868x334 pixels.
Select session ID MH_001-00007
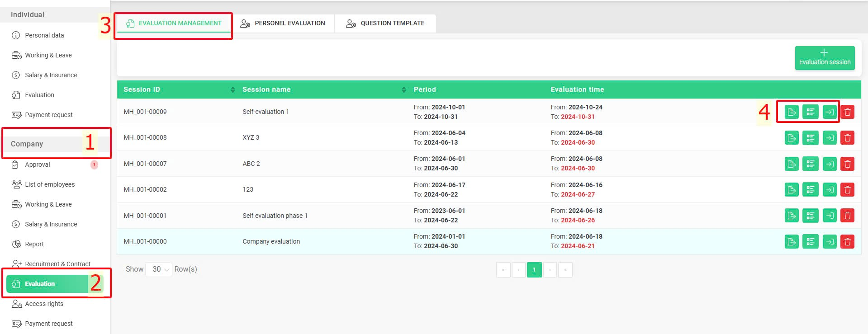[x=145, y=164]
